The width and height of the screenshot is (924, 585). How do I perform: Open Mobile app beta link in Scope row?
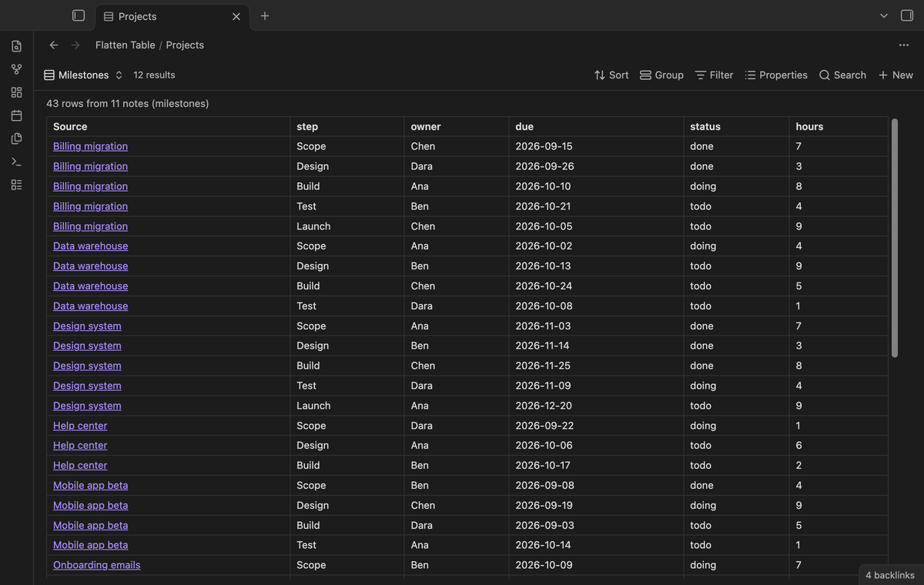tap(90, 485)
